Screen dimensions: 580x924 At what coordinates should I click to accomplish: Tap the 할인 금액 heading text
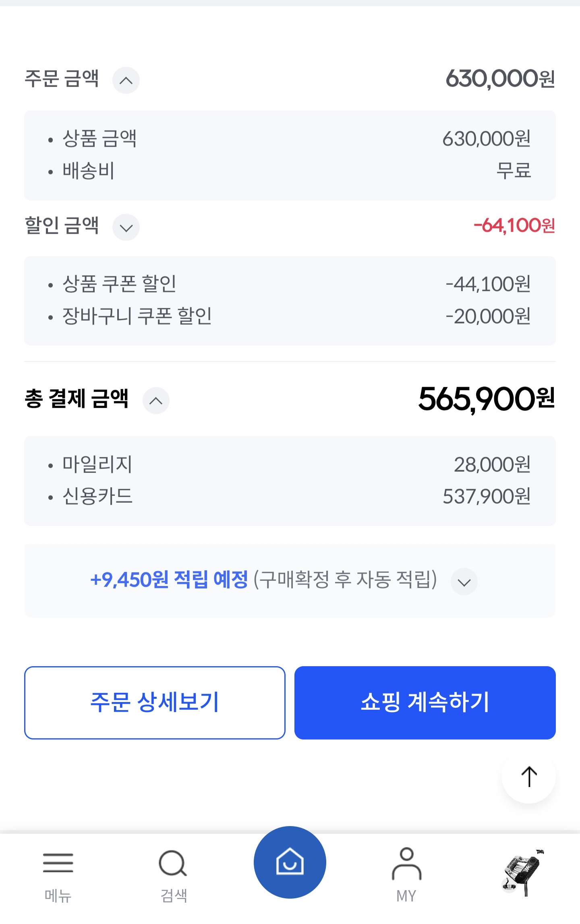[62, 225]
